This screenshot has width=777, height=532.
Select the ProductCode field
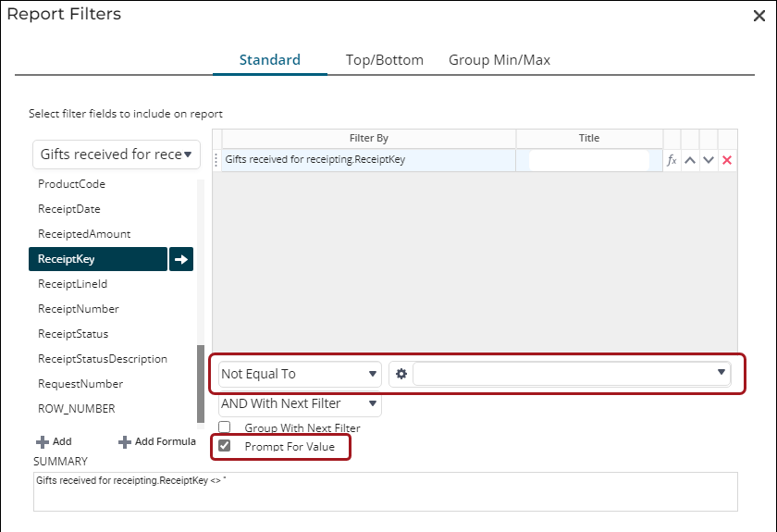click(x=71, y=184)
